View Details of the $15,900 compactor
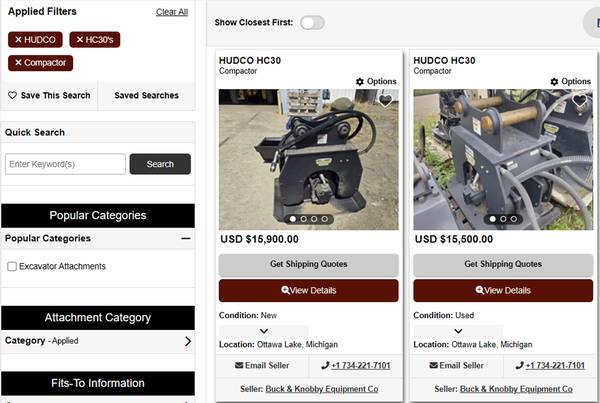This screenshot has height=403, width=600. [308, 290]
